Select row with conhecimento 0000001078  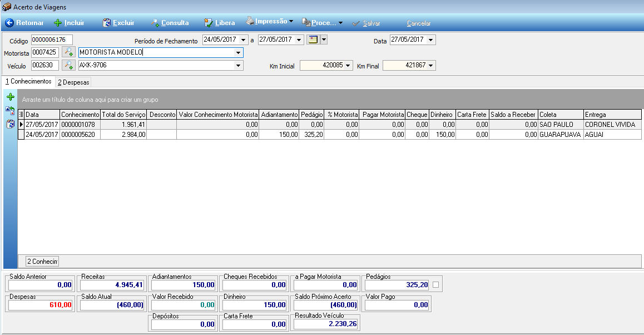[x=330, y=125]
